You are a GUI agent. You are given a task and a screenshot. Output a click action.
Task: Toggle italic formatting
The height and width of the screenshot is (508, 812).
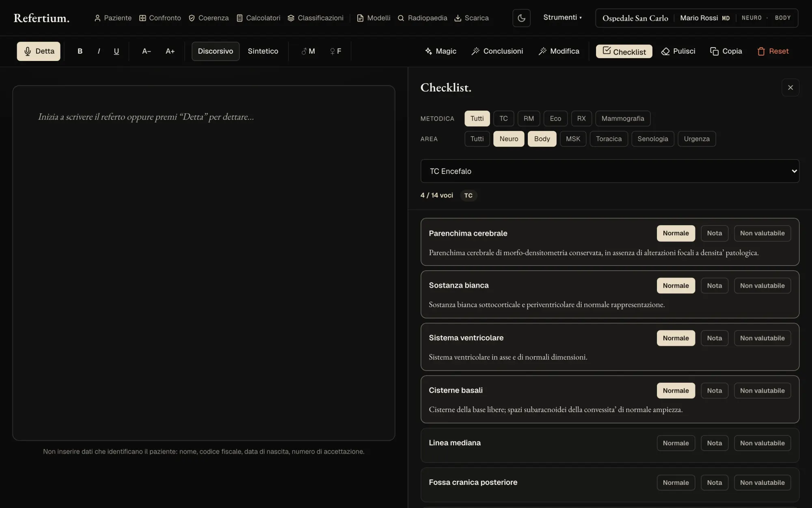99,51
